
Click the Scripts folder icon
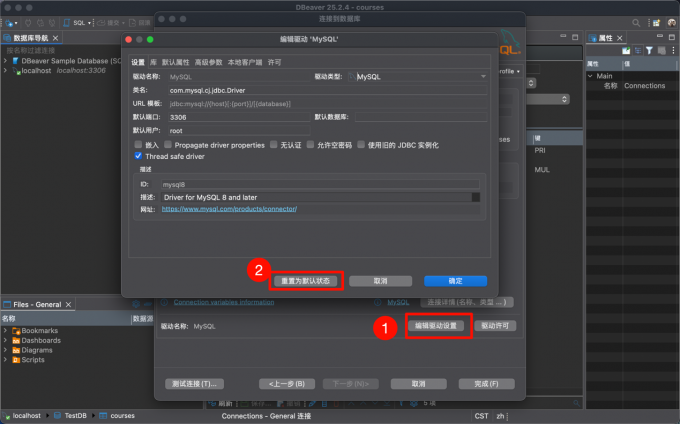(16, 360)
